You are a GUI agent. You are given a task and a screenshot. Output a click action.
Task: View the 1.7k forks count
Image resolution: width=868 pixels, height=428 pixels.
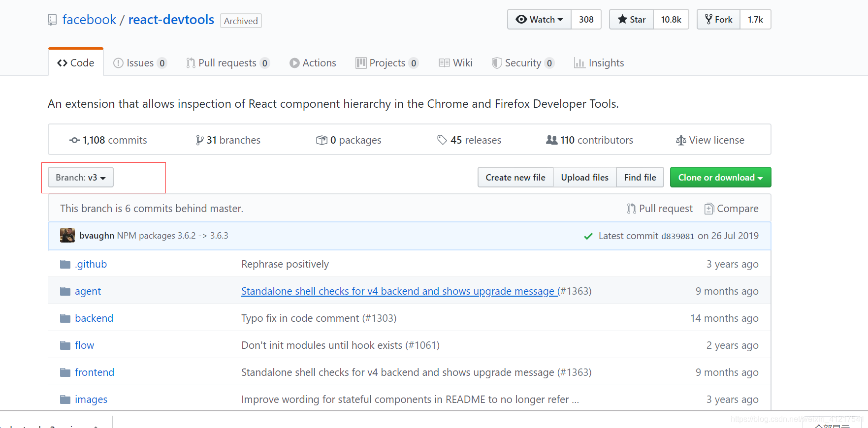(x=755, y=19)
